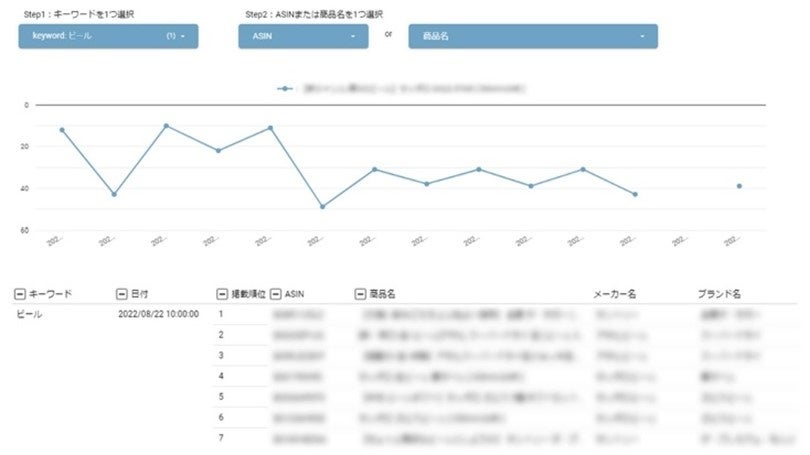Click the Step1 キーワードを1つ選択 label

[x=79, y=14]
